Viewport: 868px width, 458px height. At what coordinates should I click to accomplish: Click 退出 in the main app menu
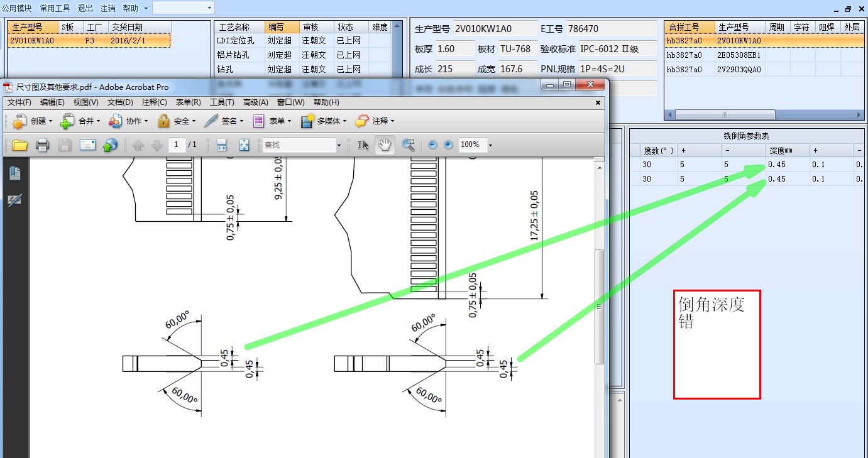tap(85, 8)
